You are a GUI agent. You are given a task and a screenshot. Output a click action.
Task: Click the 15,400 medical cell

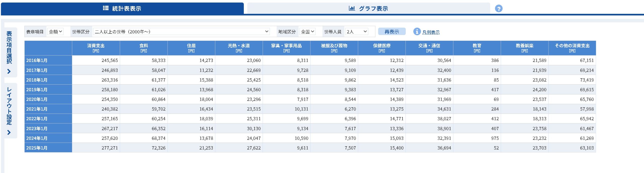382,148
